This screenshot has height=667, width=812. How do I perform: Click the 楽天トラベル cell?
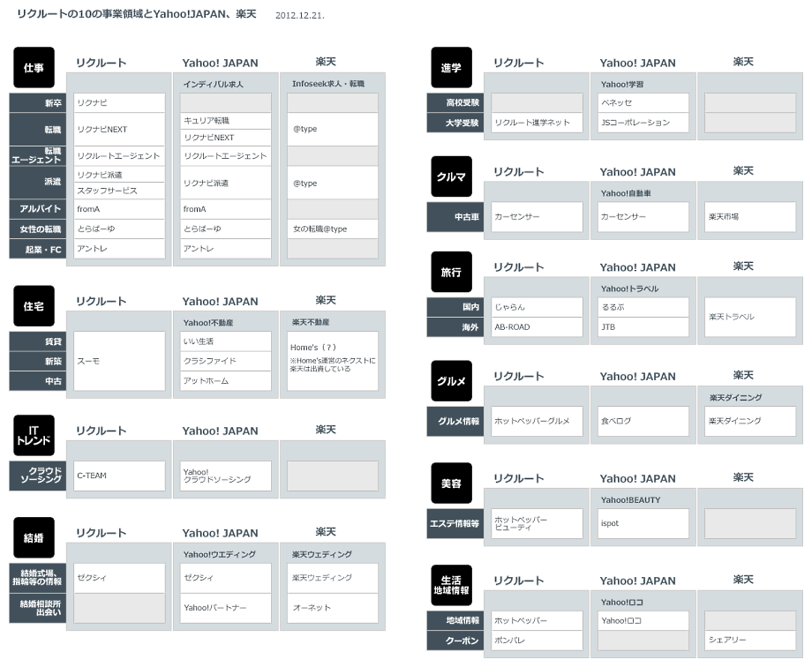pyautogui.click(x=750, y=317)
